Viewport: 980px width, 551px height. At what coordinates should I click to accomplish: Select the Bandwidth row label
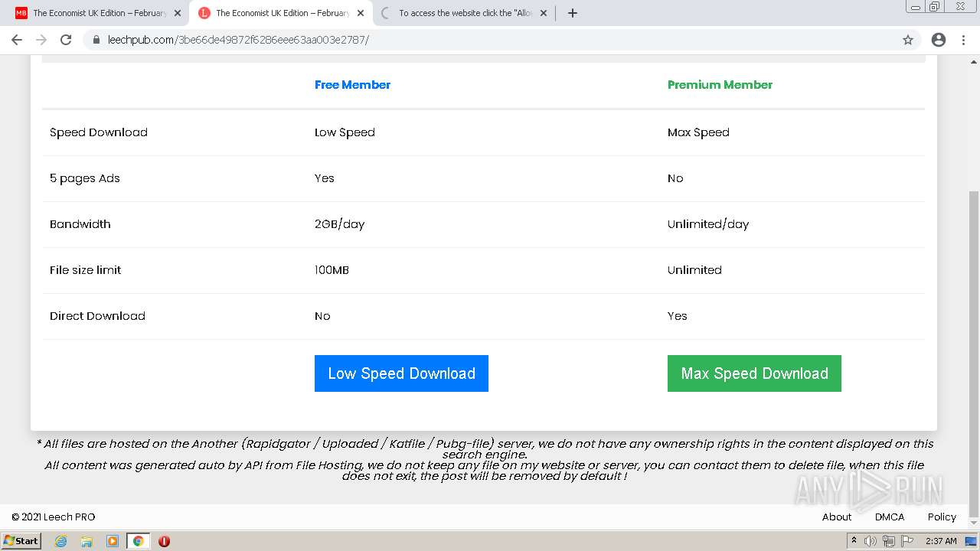[80, 224]
